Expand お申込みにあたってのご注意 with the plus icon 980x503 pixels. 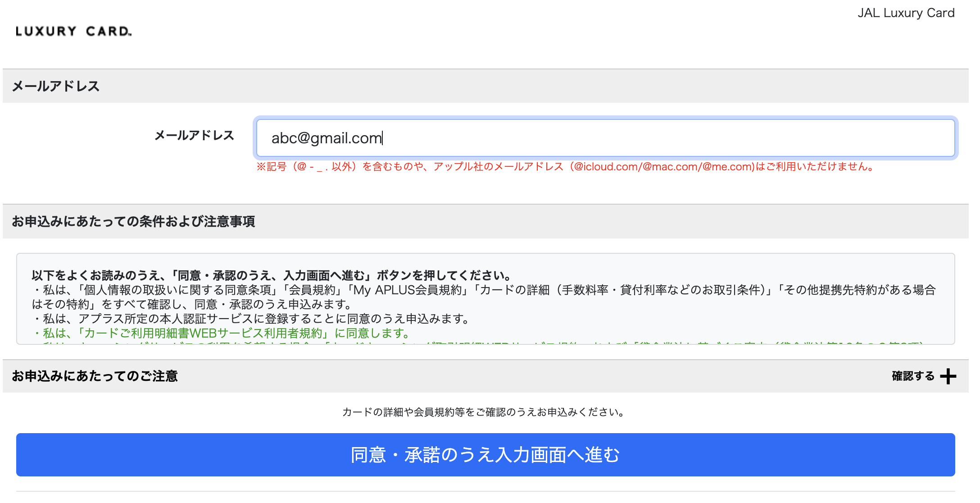tap(948, 376)
